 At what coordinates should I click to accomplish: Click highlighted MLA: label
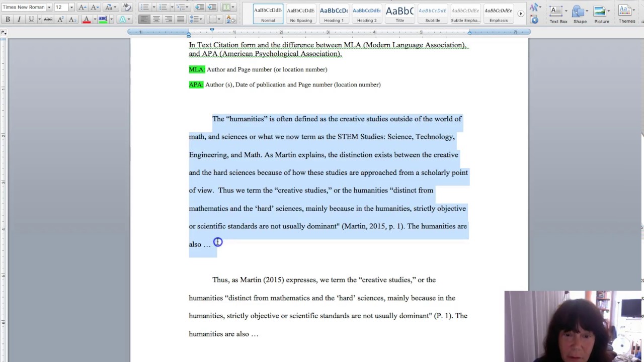[197, 69]
